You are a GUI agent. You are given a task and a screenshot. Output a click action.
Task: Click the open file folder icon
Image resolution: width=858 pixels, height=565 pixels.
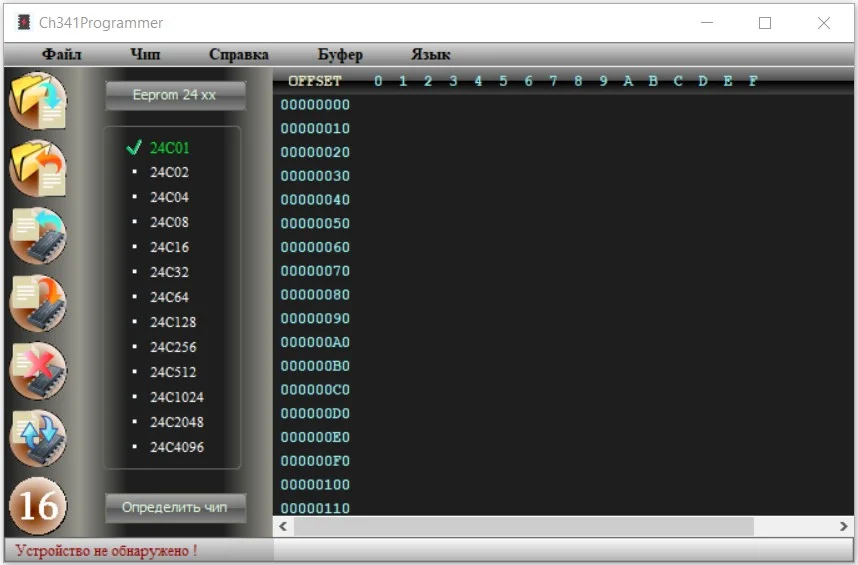38,101
